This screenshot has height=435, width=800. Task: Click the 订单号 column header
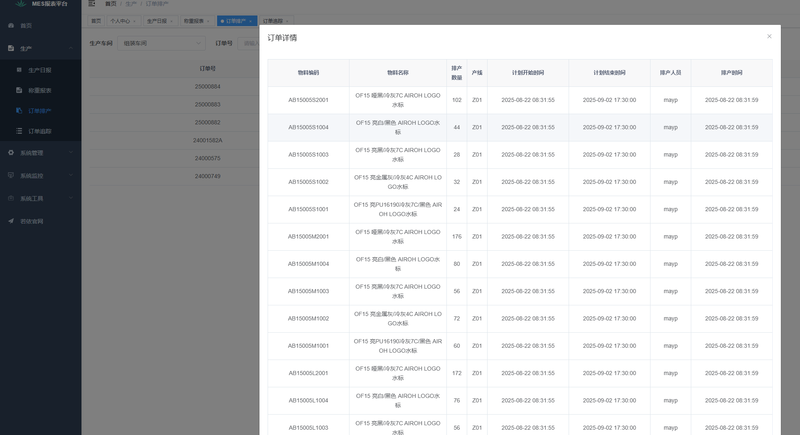pyautogui.click(x=207, y=68)
